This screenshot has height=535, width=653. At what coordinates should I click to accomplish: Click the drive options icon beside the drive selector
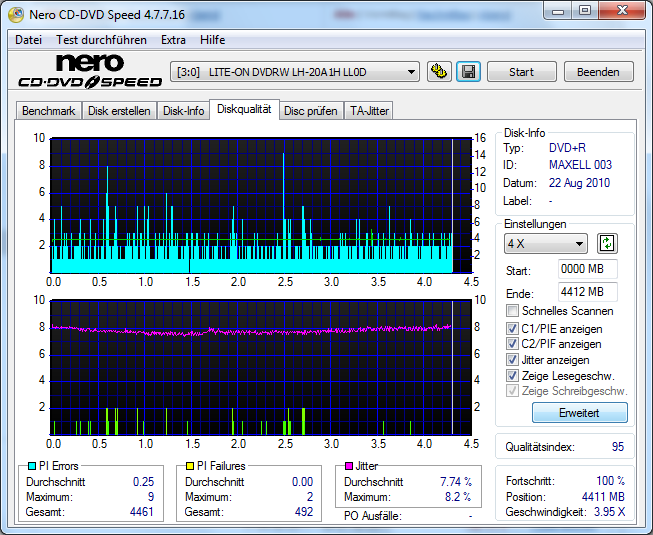tap(438, 72)
